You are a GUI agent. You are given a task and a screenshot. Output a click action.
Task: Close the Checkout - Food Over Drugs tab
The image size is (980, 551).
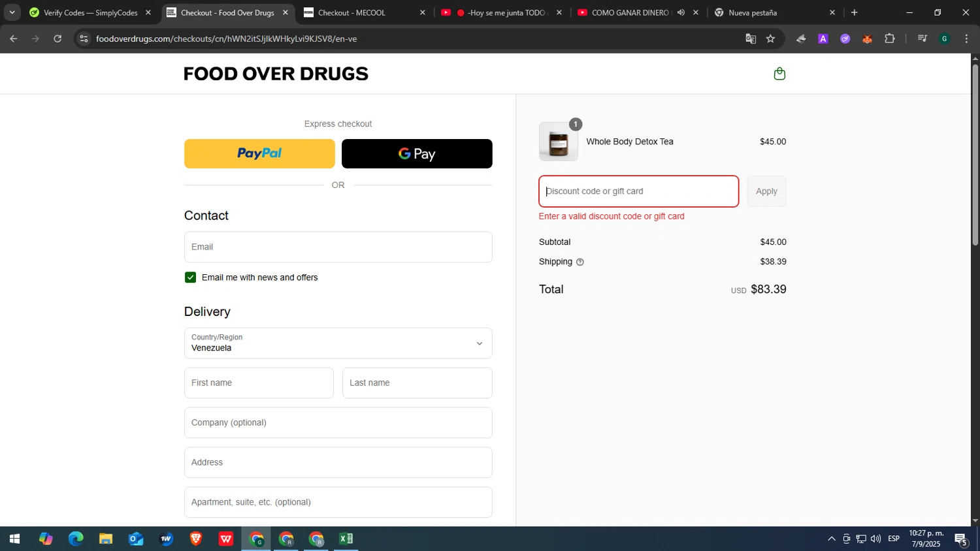tap(285, 12)
